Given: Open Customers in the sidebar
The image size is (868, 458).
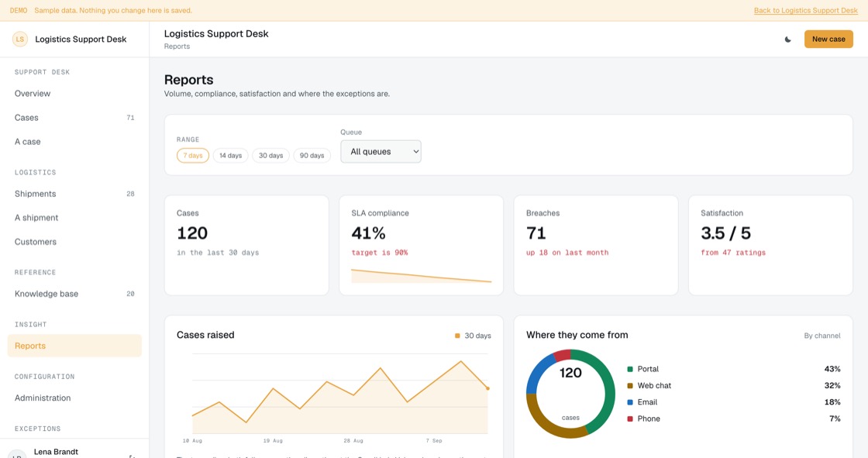Looking at the screenshot, I should pyautogui.click(x=74, y=242).
